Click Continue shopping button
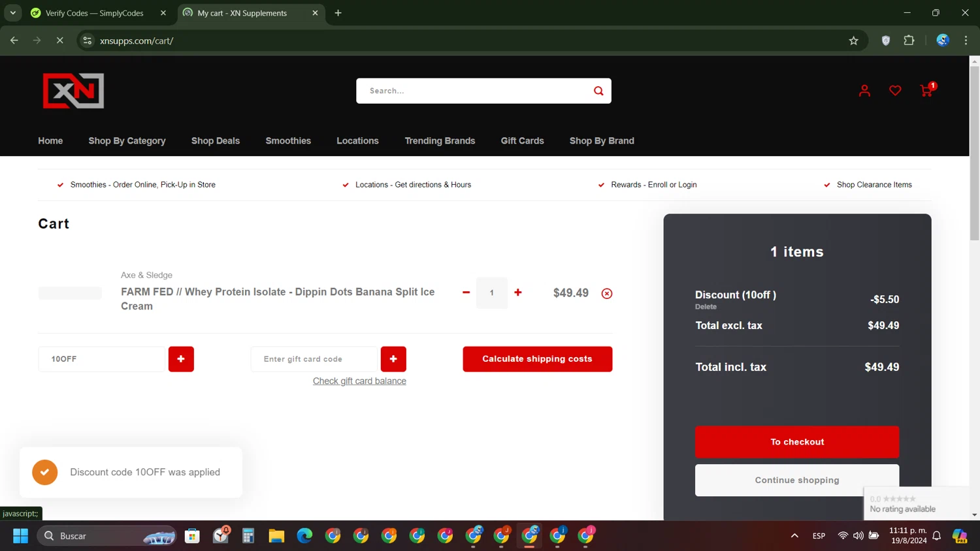980x551 pixels. coord(797,480)
